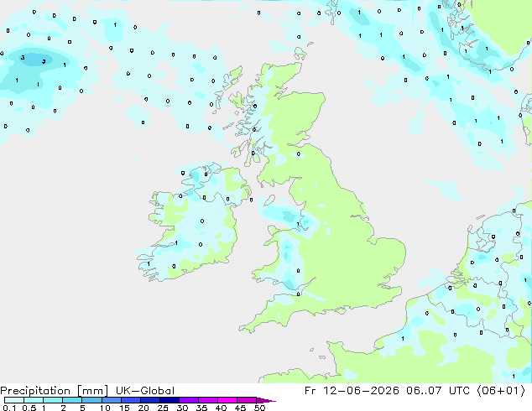Click the 'Fr' weekday label

(310, 391)
